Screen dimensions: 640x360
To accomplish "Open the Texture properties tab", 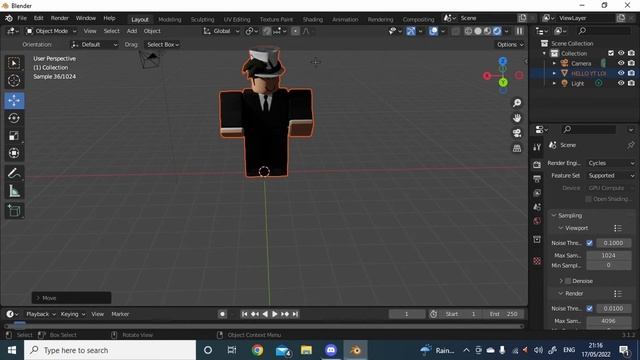I will (x=537, y=261).
